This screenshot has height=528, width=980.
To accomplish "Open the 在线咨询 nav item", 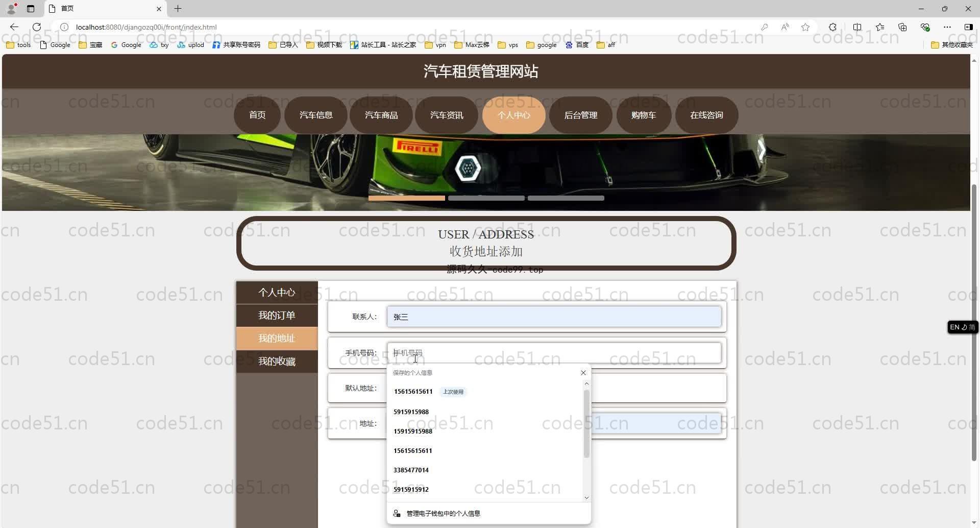I will (706, 115).
